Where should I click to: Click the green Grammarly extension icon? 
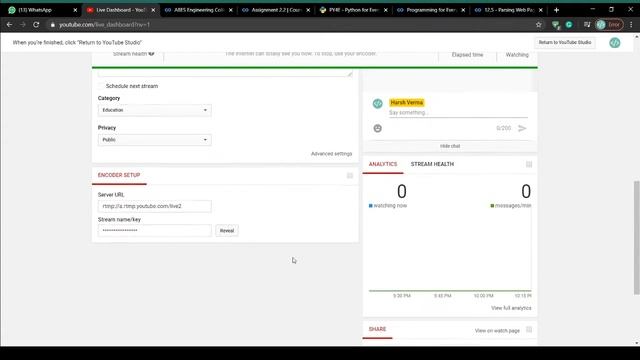tap(569, 24)
